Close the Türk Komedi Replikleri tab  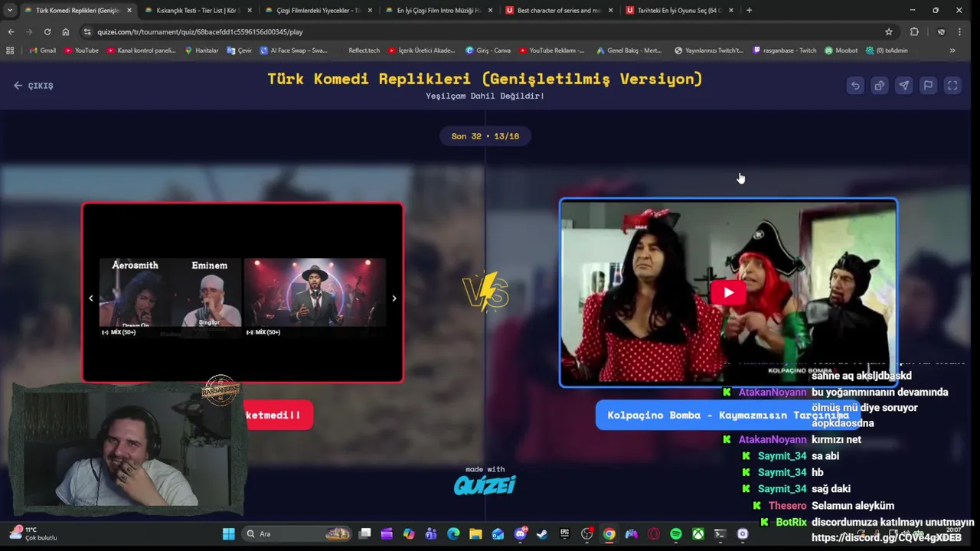129,10
